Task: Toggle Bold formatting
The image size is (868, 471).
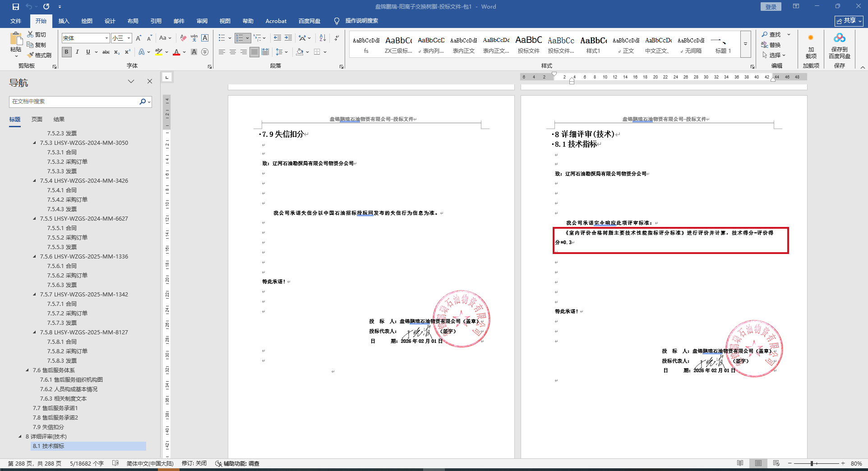Action: (x=67, y=52)
